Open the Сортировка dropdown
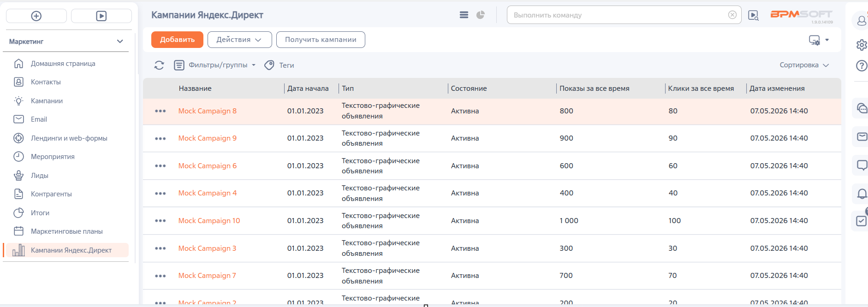 pyautogui.click(x=804, y=65)
